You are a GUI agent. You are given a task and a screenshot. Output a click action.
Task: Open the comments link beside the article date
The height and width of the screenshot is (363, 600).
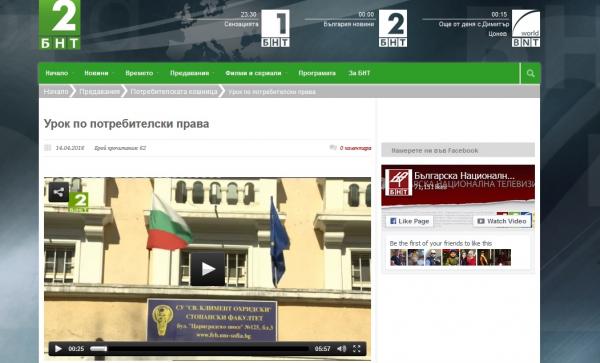(355, 148)
